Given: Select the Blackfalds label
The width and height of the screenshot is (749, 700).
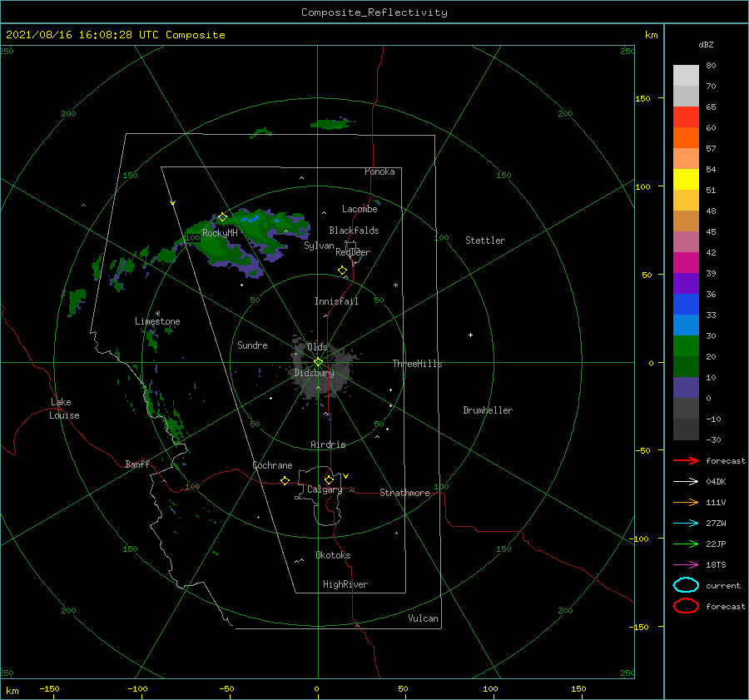Looking at the screenshot, I should click(354, 231).
